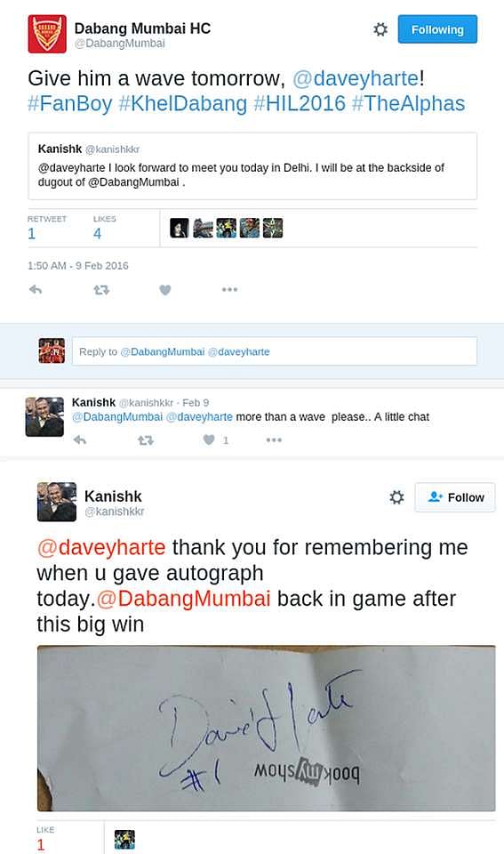This screenshot has height=854, width=504.
Task: Like the main tweet with heart icon
Action: point(165,290)
